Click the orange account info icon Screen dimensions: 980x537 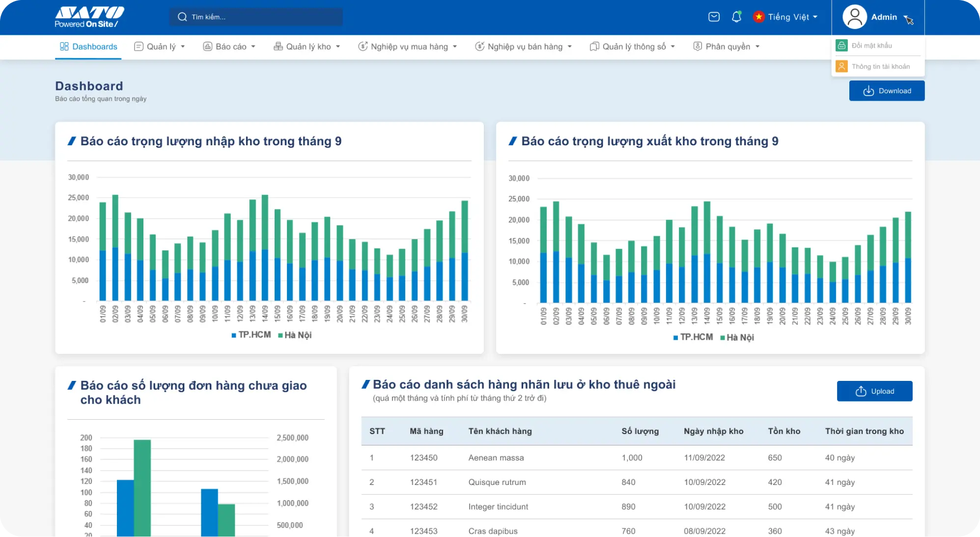(841, 66)
